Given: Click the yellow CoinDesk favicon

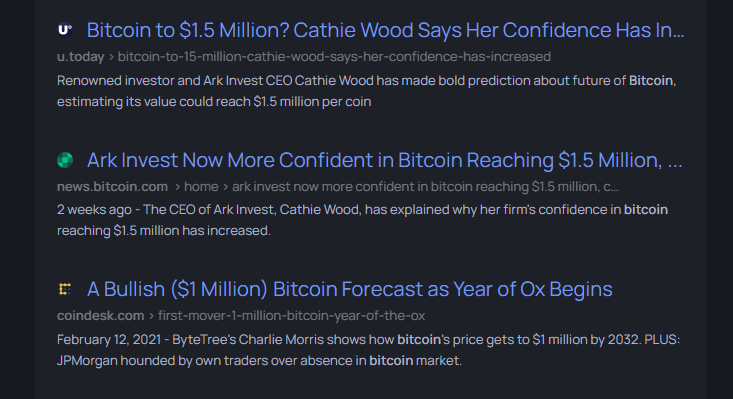Looking at the screenshot, I should (65, 289).
